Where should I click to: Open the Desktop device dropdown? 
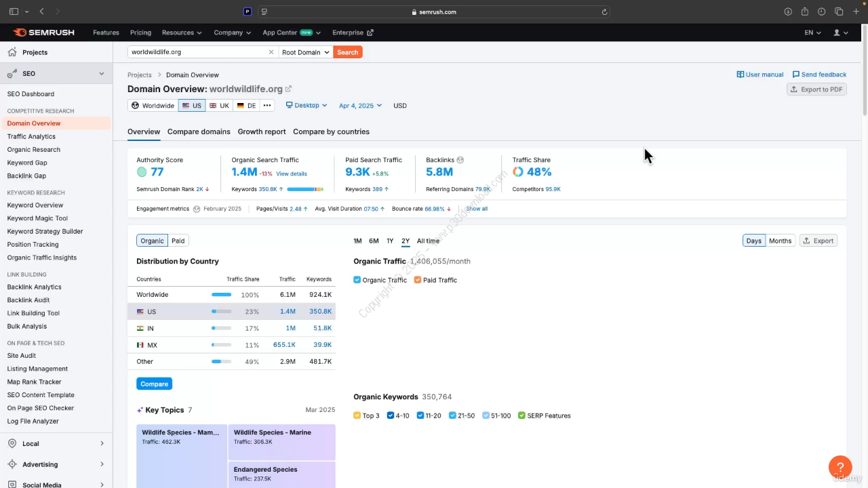[307, 106]
